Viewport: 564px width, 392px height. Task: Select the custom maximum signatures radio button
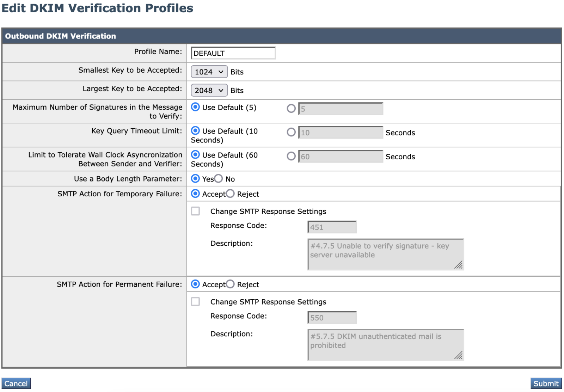click(291, 109)
